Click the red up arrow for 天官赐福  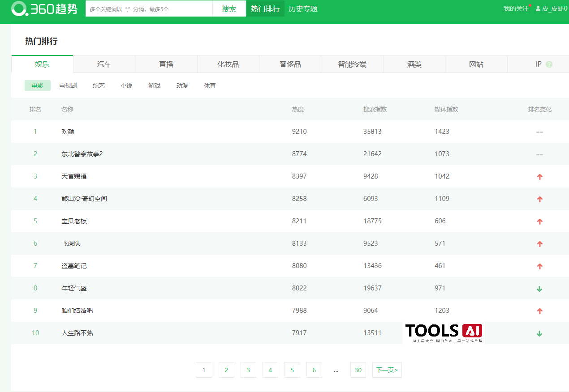pos(539,177)
